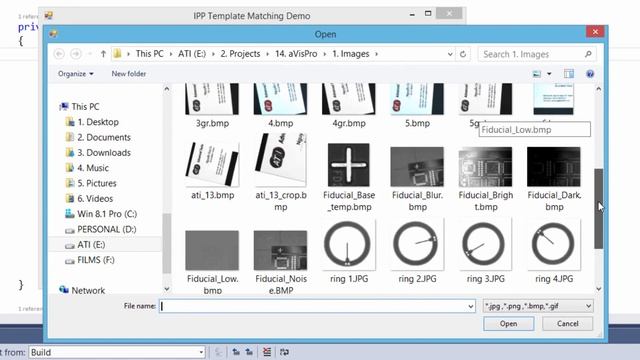Open 2. Documents in the navigation pane
640x360 pixels.
click(104, 138)
